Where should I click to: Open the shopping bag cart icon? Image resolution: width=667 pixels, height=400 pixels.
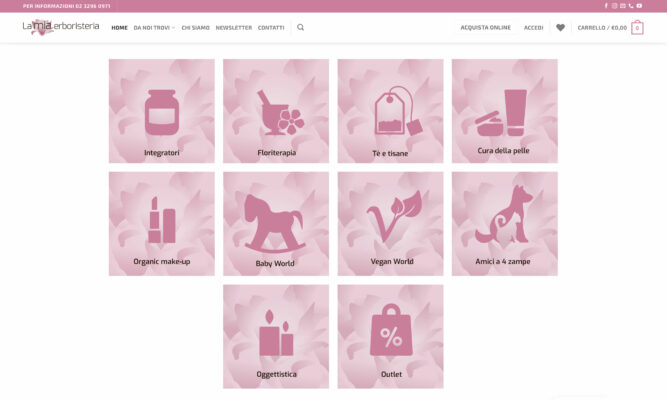click(637, 28)
